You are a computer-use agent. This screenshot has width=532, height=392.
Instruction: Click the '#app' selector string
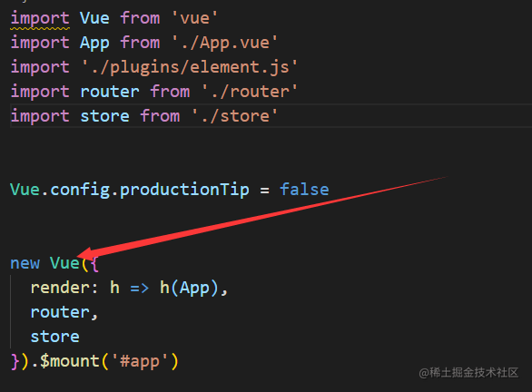(x=140, y=361)
